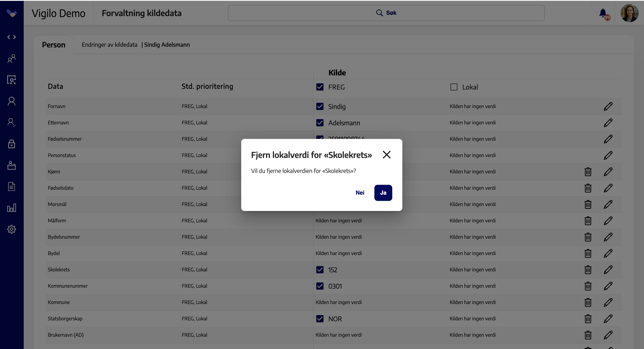Click the Statsborgerskap data label
The image size is (644, 349).
65,319
